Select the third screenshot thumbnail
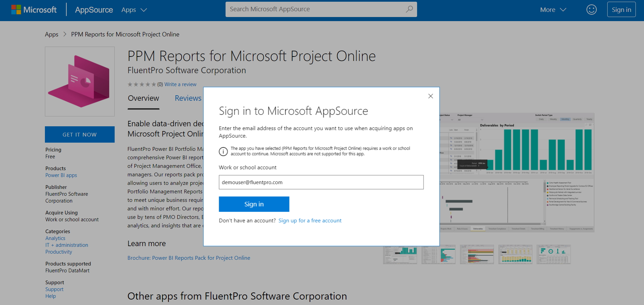Viewport: 644px width, 305px height. (477, 254)
